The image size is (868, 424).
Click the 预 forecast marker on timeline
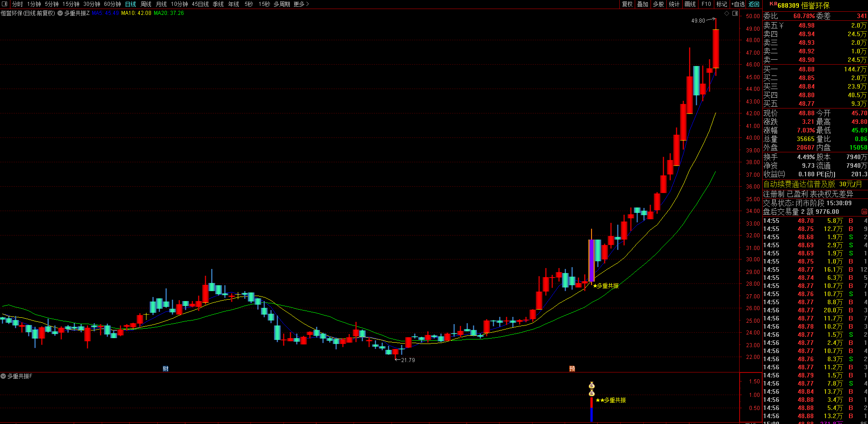coord(572,369)
